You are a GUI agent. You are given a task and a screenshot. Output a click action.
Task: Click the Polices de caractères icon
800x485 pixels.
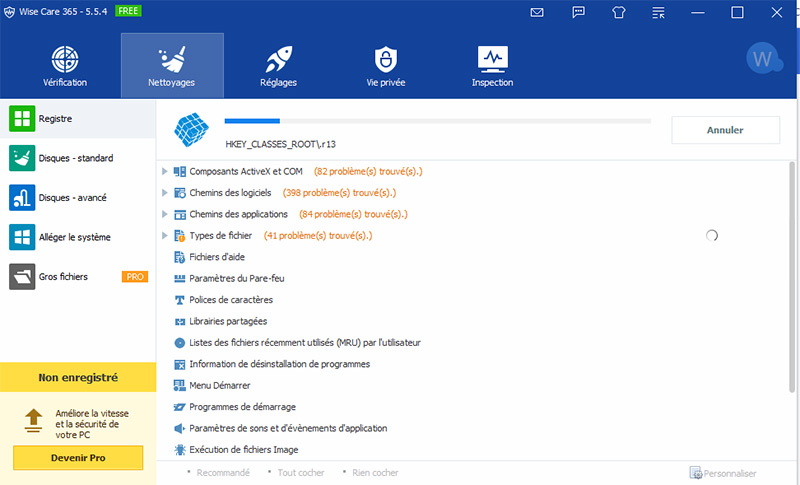pos(180,300)
